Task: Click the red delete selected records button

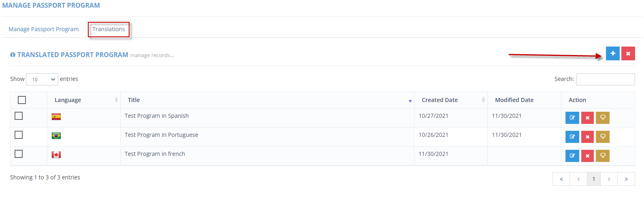Action: (x=628, y=53)
